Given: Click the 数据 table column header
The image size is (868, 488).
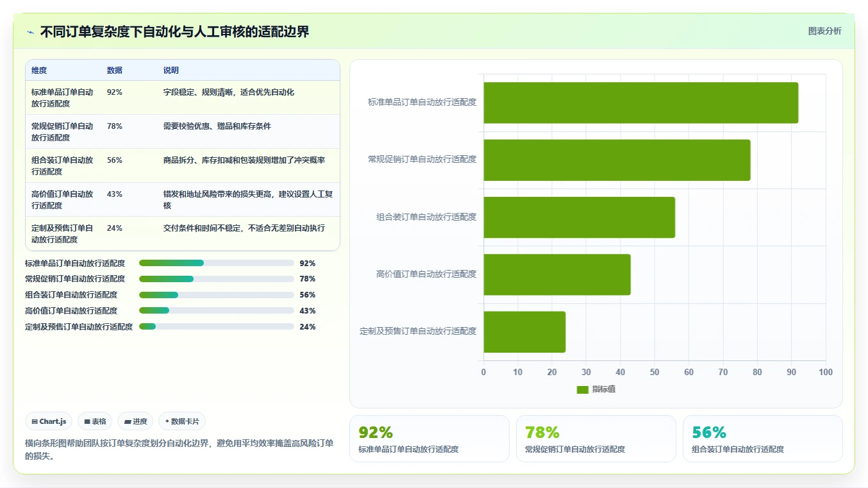Looking at the screenshot, I should 115,71.
